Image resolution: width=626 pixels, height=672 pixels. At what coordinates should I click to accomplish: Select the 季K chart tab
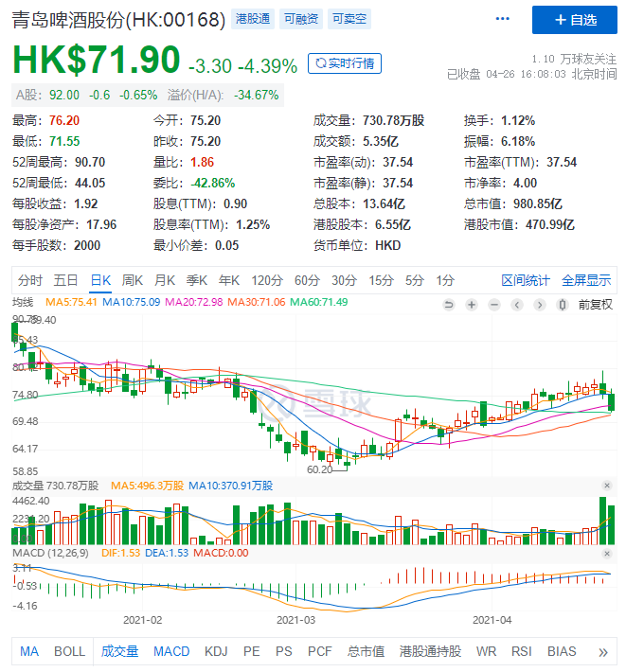pos(197,280)
